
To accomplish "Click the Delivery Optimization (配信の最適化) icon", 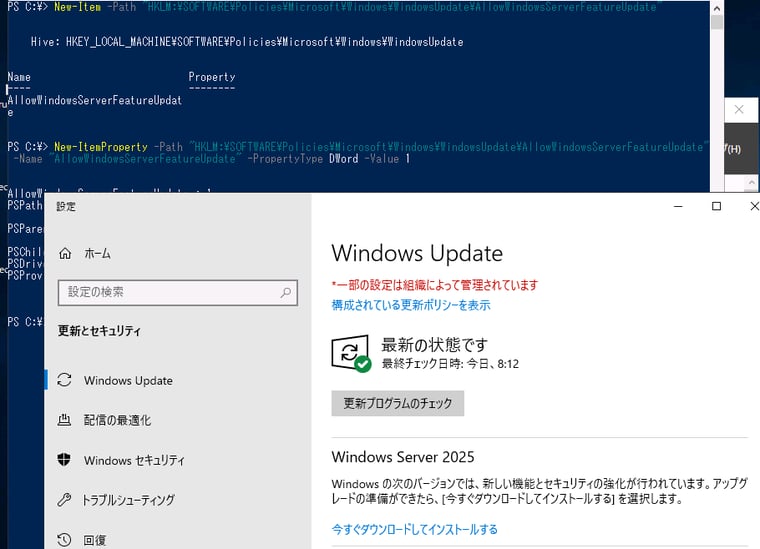I will (x=64, y=420).
